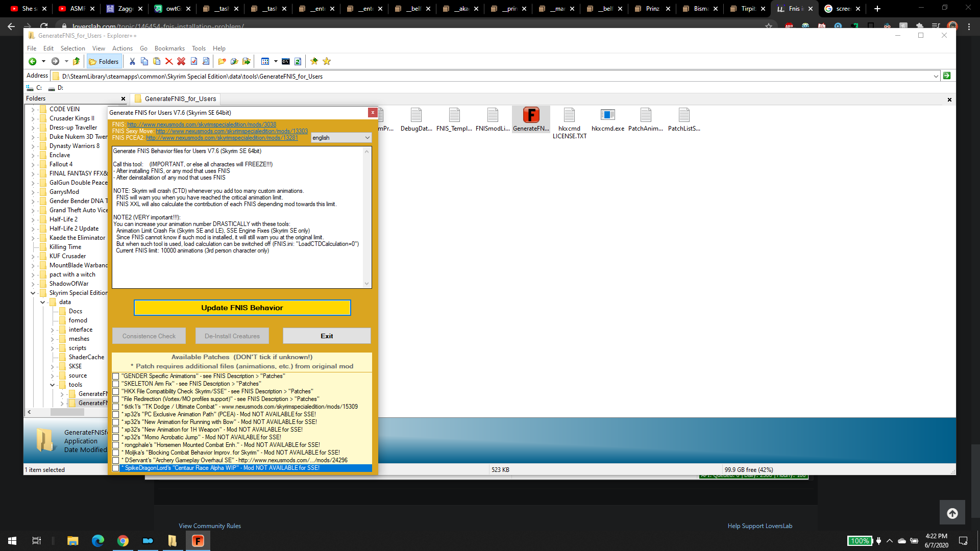Screen dimensions: 980x551
Task: Open organize bookmarks star icon
Action: pos(327,61)
